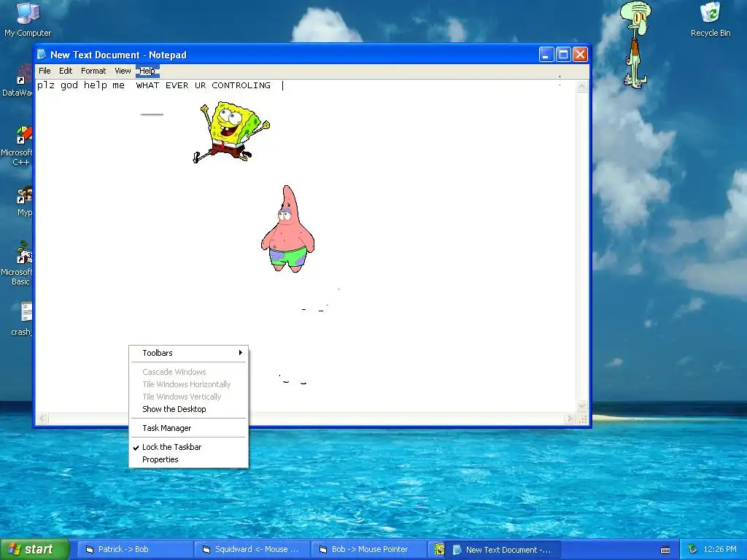
Task: Open Task Manager from the context menu
Action: [189, 428]
